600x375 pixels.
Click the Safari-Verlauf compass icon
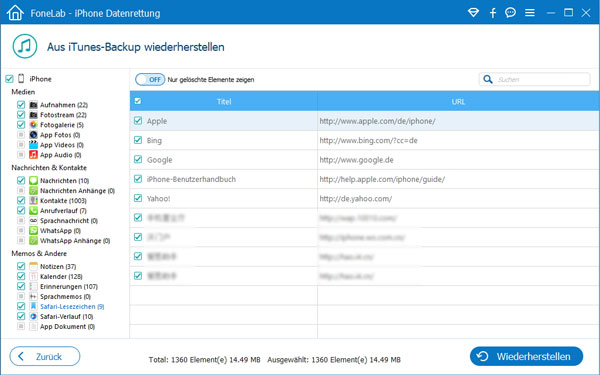(33, 316)
